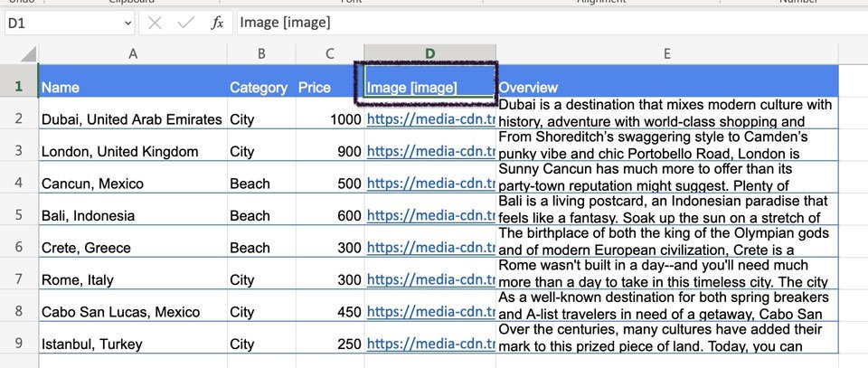This screenshot has width=868, height=368.
Task: Select price cell 500 for Cancun
Action: (x=330, y=177)
